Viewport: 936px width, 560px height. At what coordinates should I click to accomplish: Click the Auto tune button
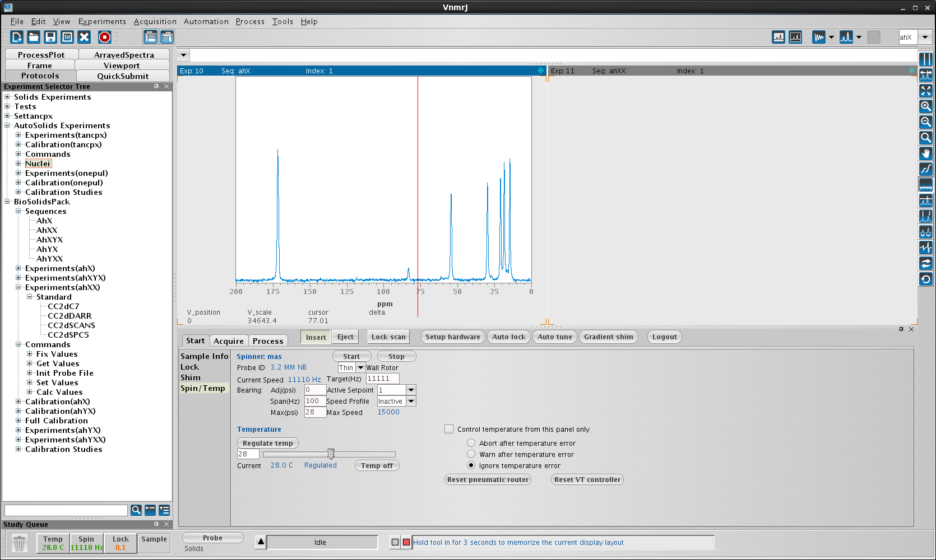click(554, 337)
